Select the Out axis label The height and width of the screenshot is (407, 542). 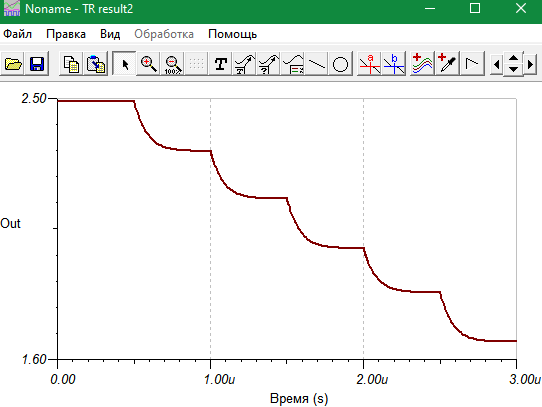[x=10, y=223]
